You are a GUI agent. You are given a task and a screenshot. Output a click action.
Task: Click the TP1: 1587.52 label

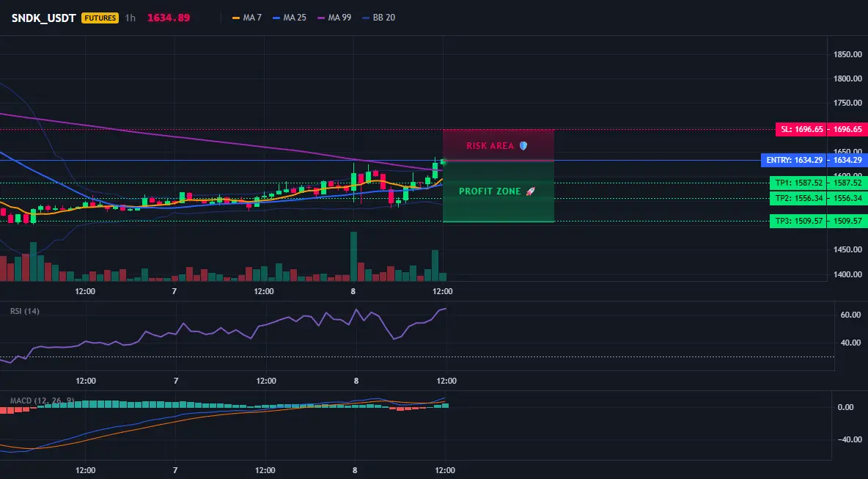pos(798,183)
